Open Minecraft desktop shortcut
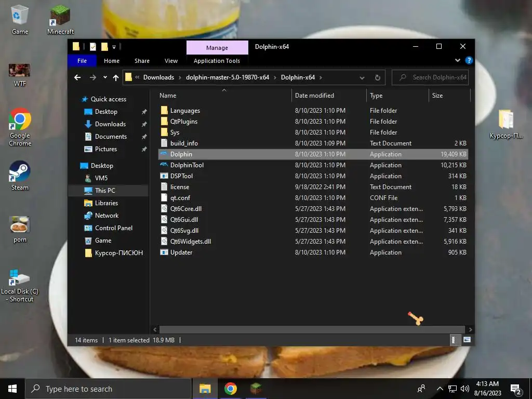This screenshot has height=399, width=532. (60, 21)
